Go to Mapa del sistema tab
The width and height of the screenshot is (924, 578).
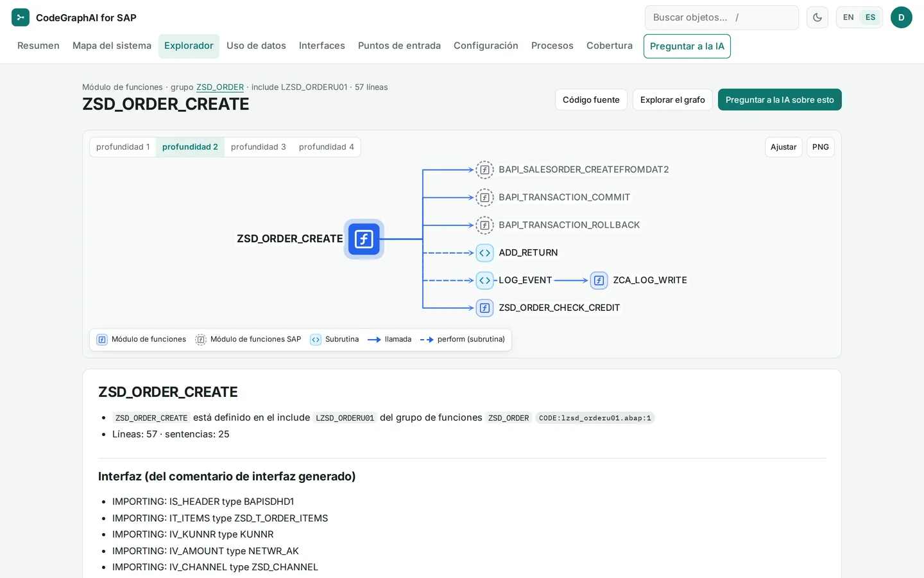pyautogui.click(x=112, y=46)
